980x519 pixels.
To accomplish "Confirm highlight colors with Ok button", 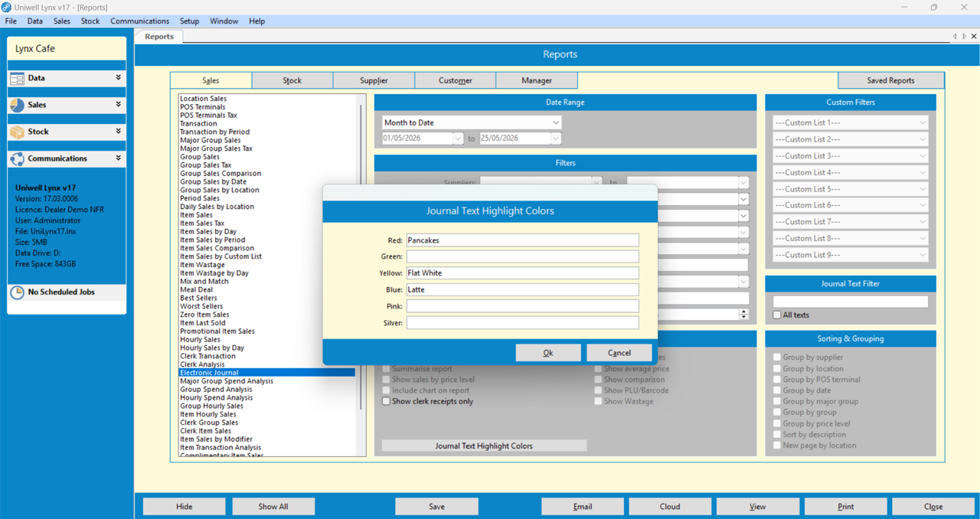I will tap(548, 353).
